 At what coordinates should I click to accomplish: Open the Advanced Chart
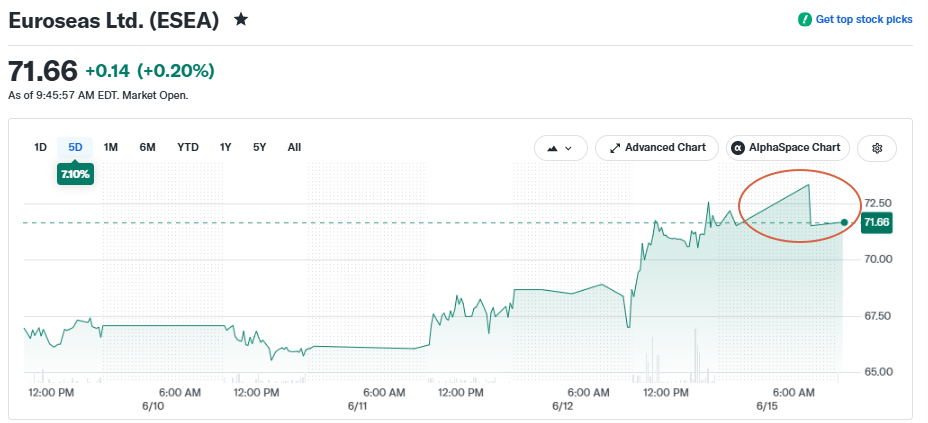pos(657,148)
